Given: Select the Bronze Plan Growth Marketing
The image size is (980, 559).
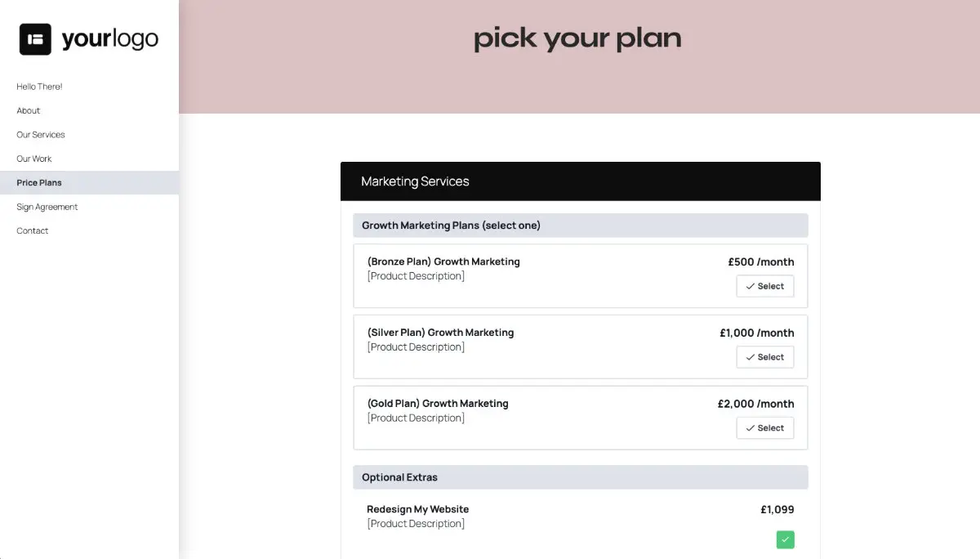Looking at the screenshot, I should [764, 286].
